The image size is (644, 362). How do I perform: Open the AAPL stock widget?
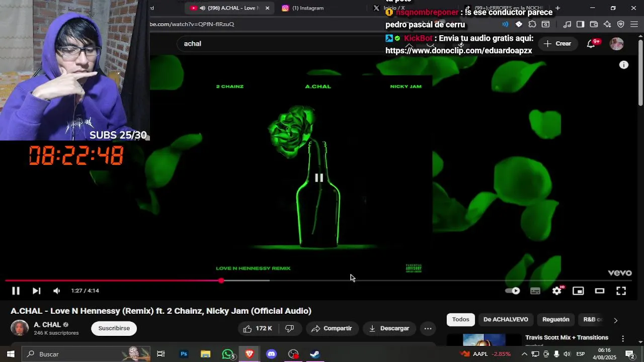(486, 354)
